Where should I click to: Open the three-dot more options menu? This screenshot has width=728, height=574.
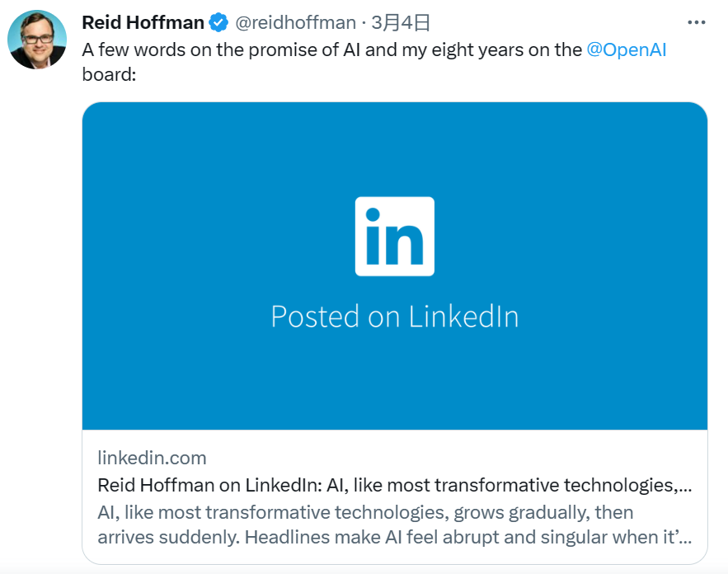(x=696, y=22)
